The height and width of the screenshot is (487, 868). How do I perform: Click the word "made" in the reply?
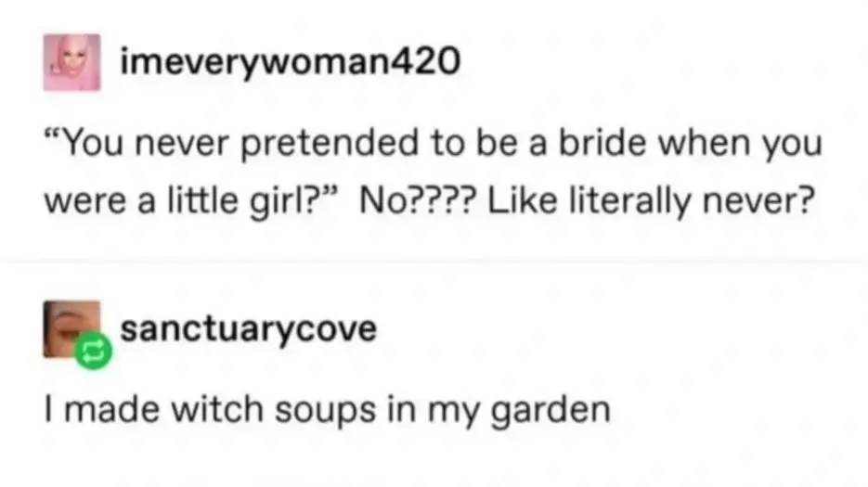pos(112,409)
